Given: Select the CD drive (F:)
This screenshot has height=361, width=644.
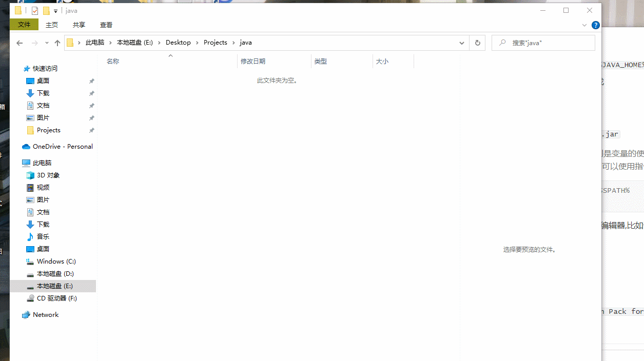Looking at the screenshot, I should click(x=56, y=298).
